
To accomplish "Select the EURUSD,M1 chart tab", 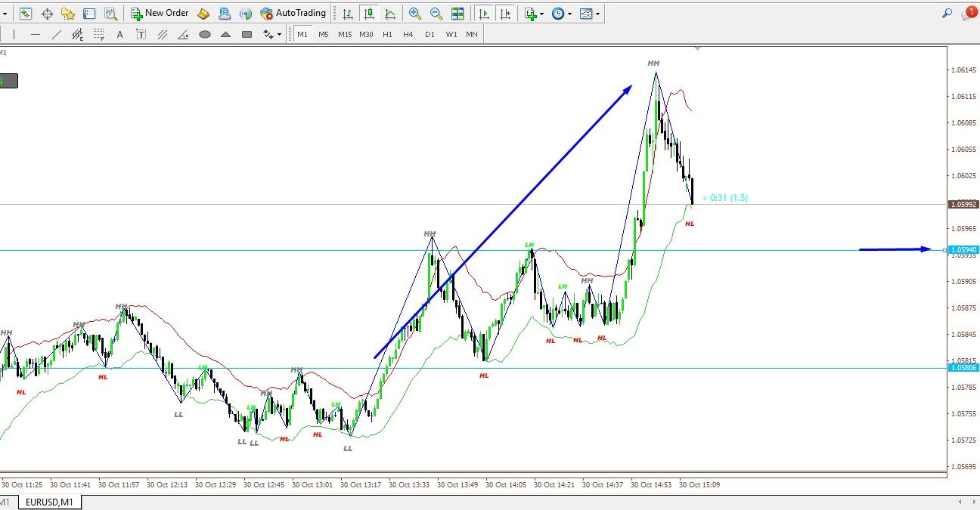I will tap(50, 502).
